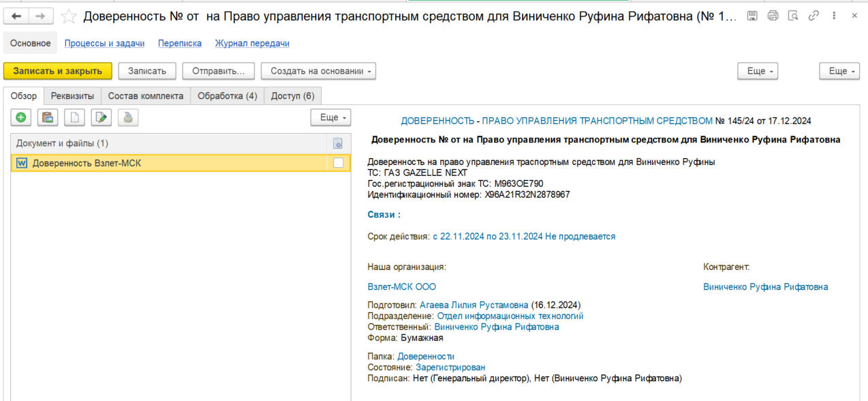Viewport: 868px width, 401px height.
Task: Select the Доверенность Взлет-МСК file row
Action: pyautogui.click(x=181, y=163)
